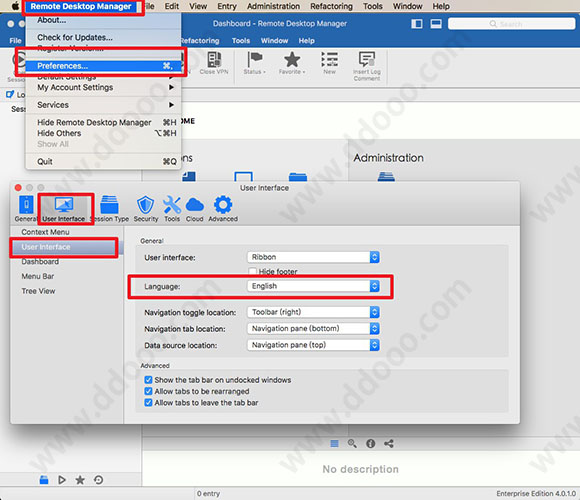Screen dimensions: 580x500
Task: Click the Search field in title bar
Action: click(x=512, y=24)
